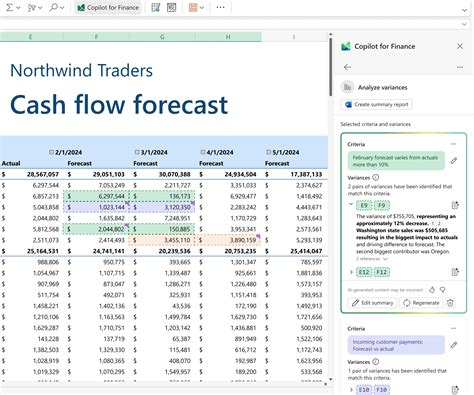
Task: Open Copilot pane more options ellipsis
Action: (x=460, y=67)
